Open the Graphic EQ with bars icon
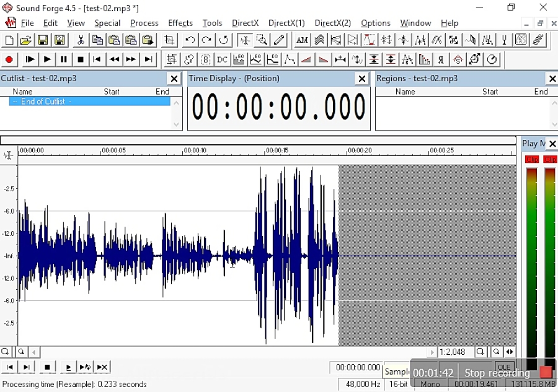This screenshot has height=392, width=558. 239,59
